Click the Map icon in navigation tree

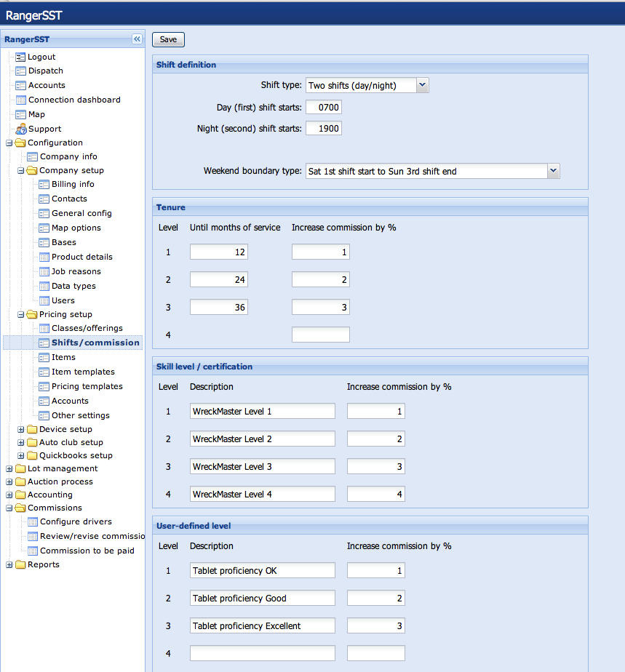[20, 114]
